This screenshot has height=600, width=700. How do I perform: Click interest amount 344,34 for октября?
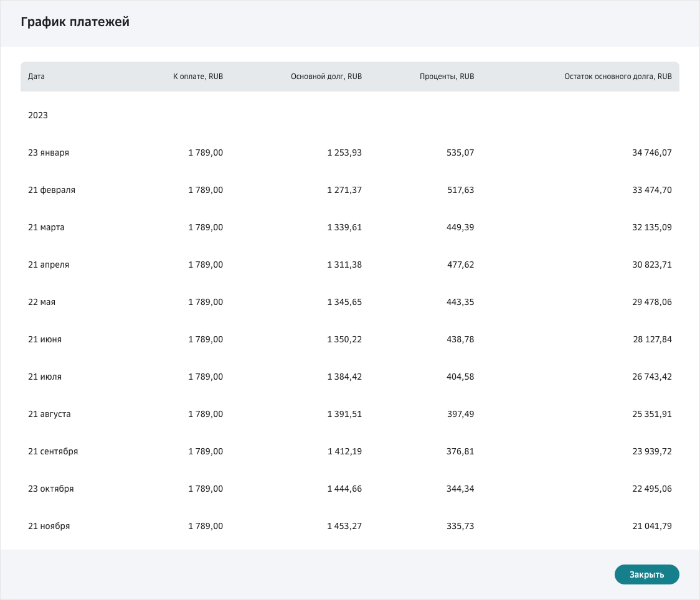(460, 489)
